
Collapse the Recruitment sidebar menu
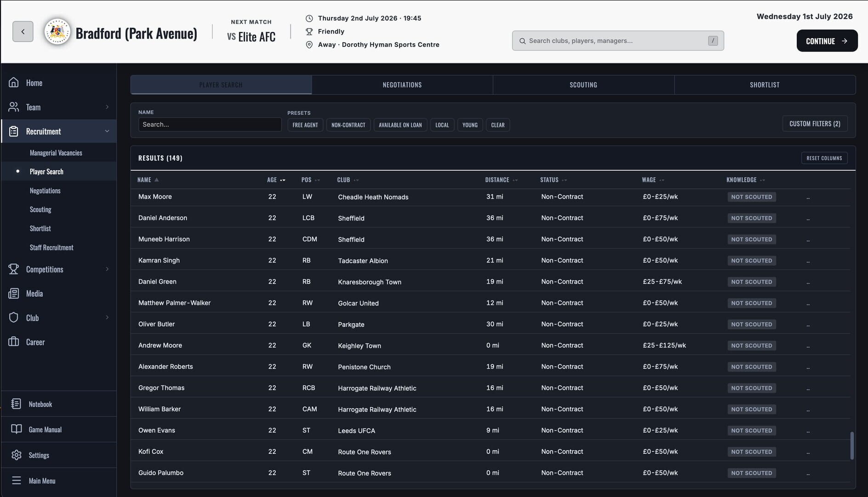pyautogui.click(x=58, y=131)
